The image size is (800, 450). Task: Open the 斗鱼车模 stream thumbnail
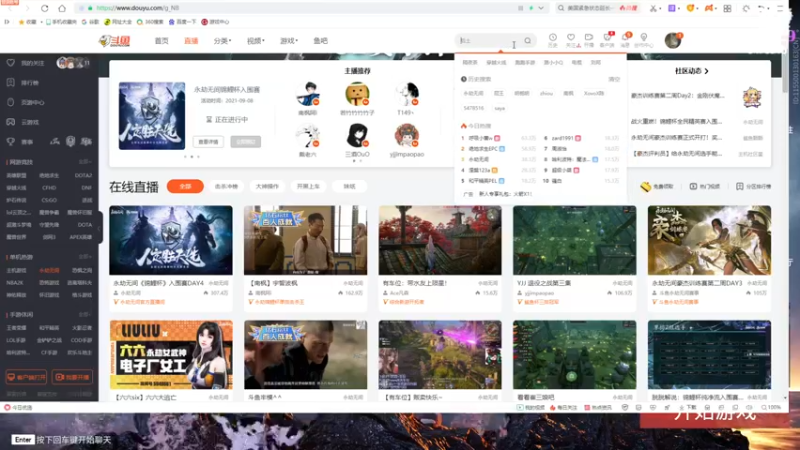click(305, 355)
